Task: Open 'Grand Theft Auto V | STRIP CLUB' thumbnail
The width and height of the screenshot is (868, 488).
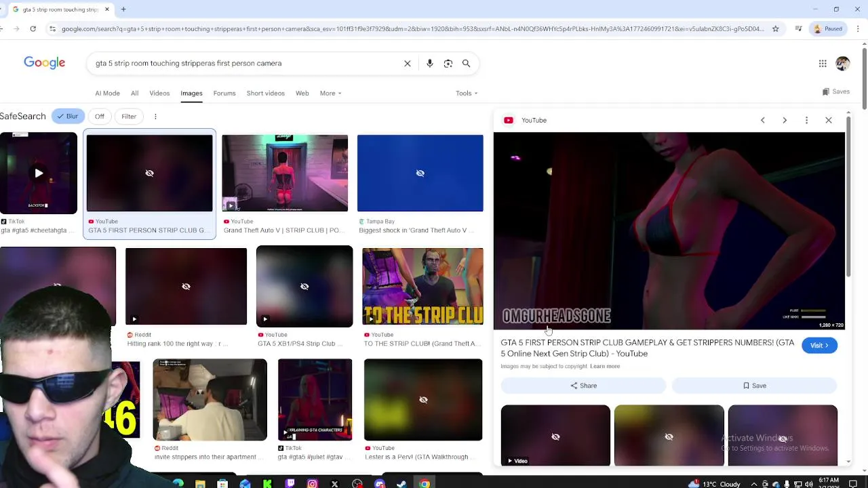Action: (x=285, y=174)
